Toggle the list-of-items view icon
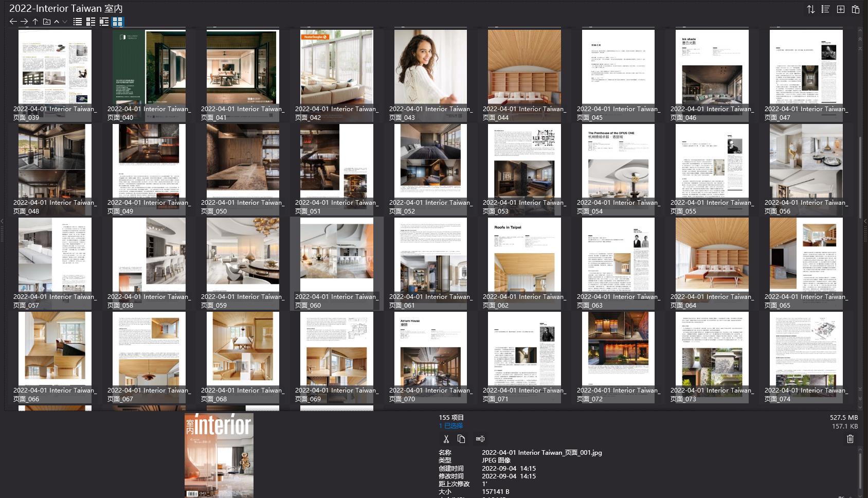The height and width of the screenshot is (498, 868). (x=825, y=9)
